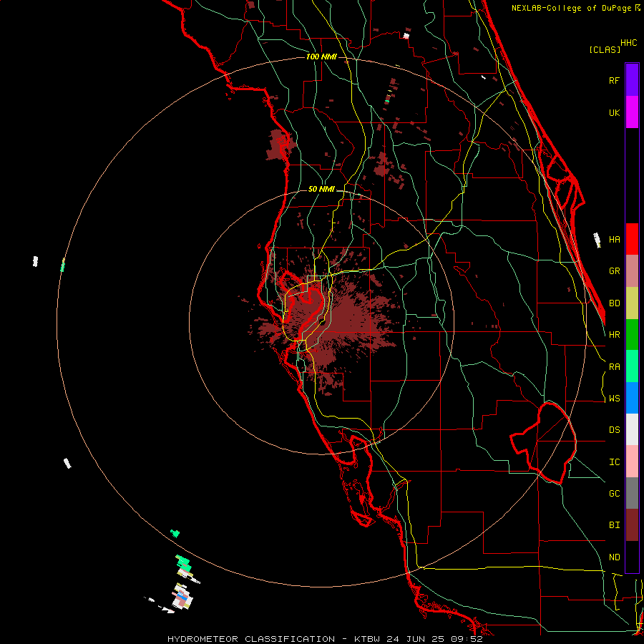Click the HHC product label
This screenshot has width=644, height=644.
pyautogui.click(x=628, y=43)
